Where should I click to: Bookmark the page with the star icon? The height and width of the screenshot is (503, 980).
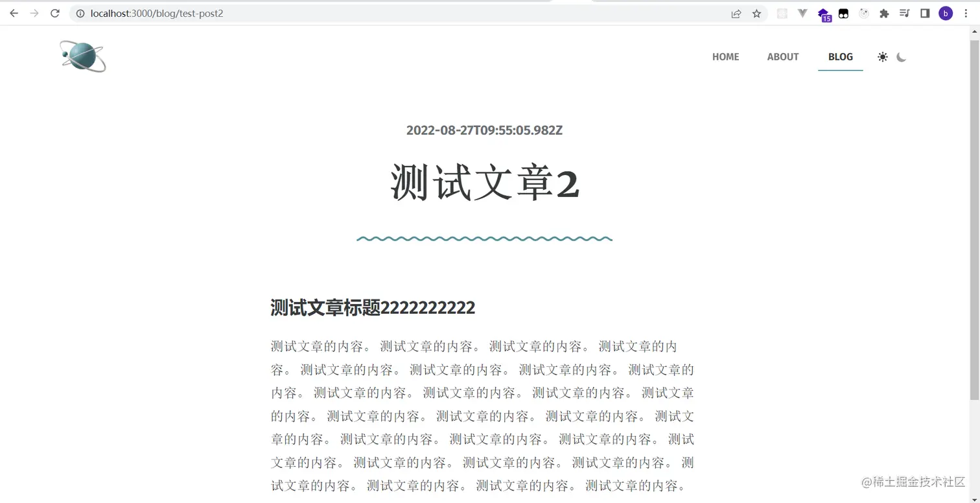click(756, 13)
